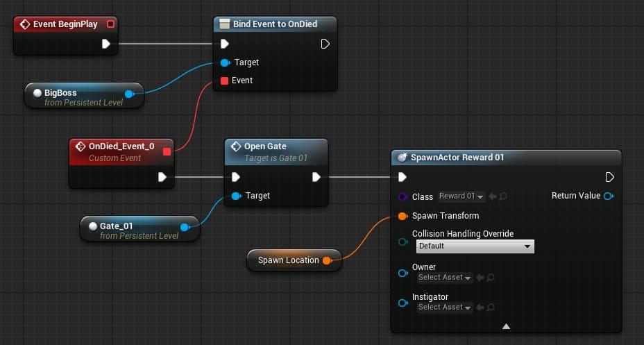Click the Event BeginPlay execution output pin

pos(106,44)
